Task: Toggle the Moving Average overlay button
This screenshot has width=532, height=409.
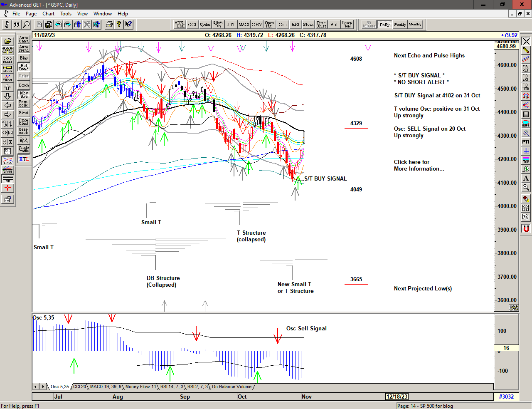Action: click(24, 94)
